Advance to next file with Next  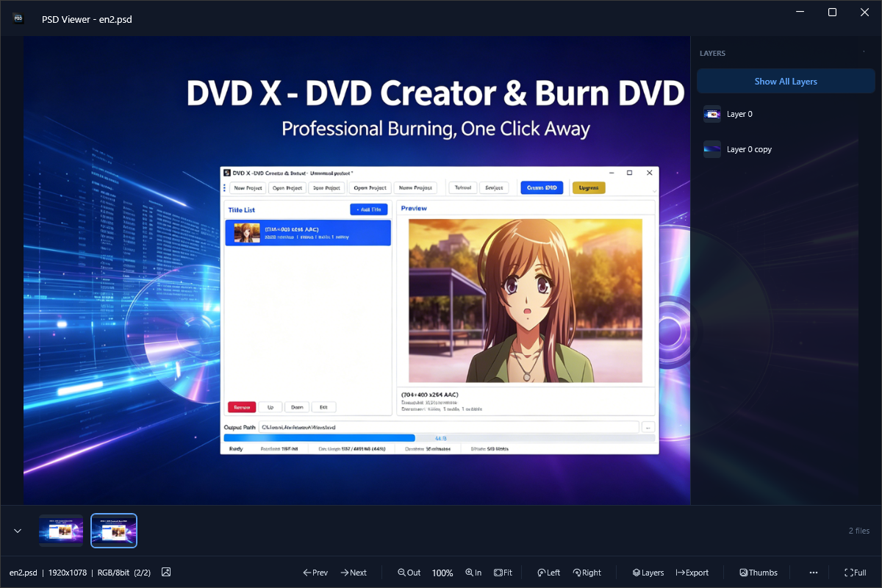pos(354,573)
